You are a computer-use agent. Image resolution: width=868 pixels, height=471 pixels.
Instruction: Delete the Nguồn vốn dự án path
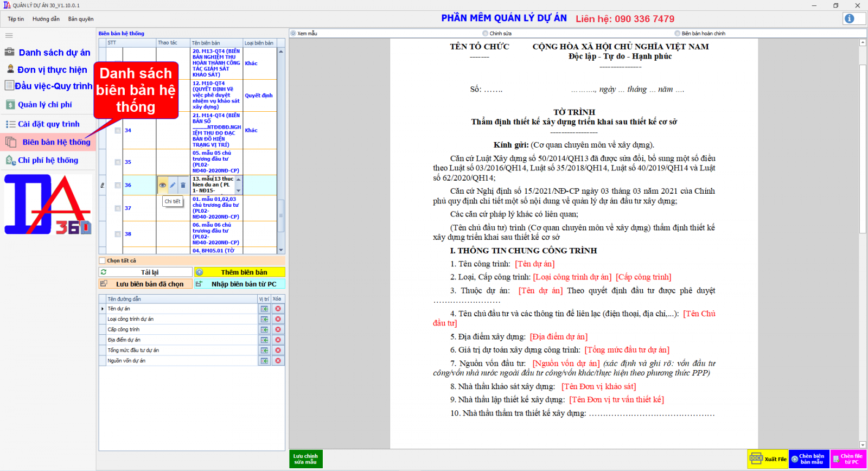pos(278,361)
